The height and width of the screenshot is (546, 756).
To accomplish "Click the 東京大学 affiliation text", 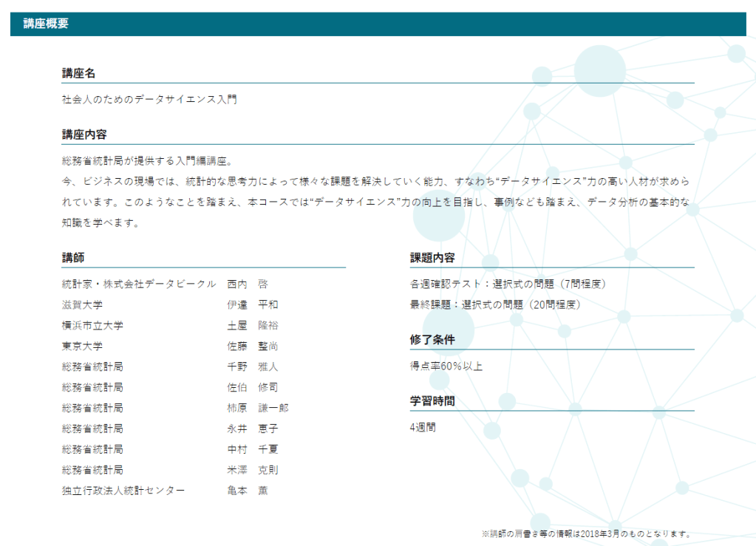I will [x=82, y=346].
